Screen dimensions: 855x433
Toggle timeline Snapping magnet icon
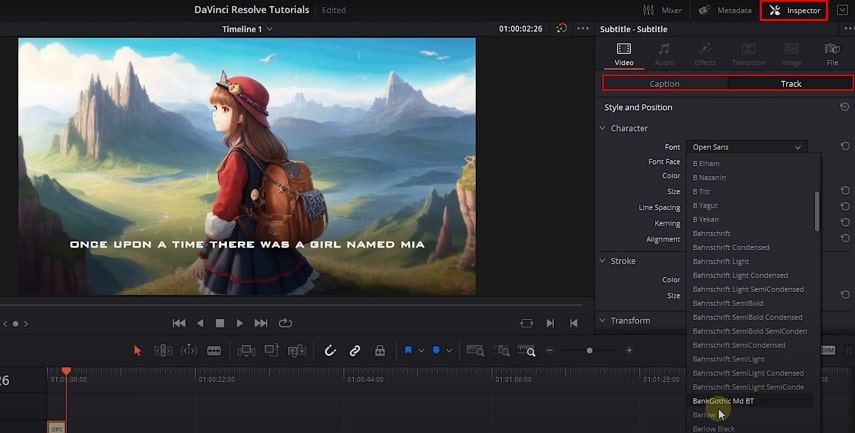pos(330,351)
